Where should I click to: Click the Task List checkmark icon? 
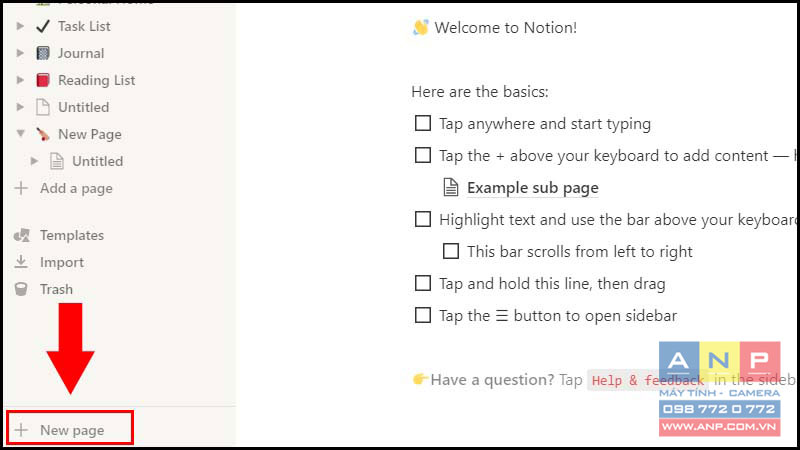coord(43,26)
